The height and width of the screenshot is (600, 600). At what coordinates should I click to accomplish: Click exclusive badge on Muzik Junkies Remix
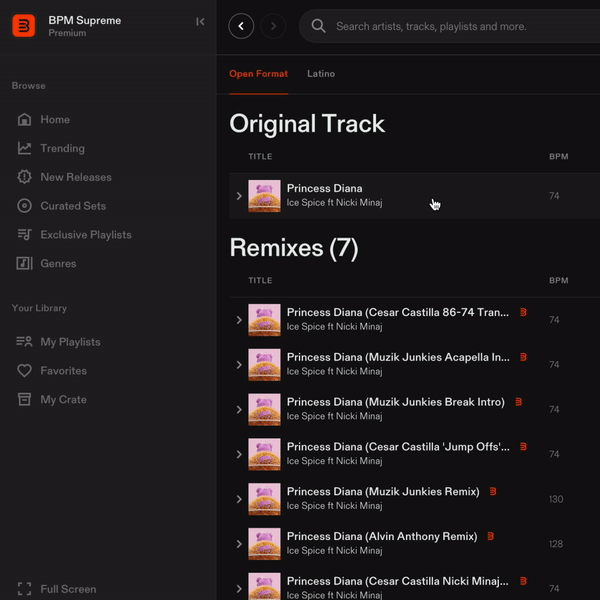(493, 491)
